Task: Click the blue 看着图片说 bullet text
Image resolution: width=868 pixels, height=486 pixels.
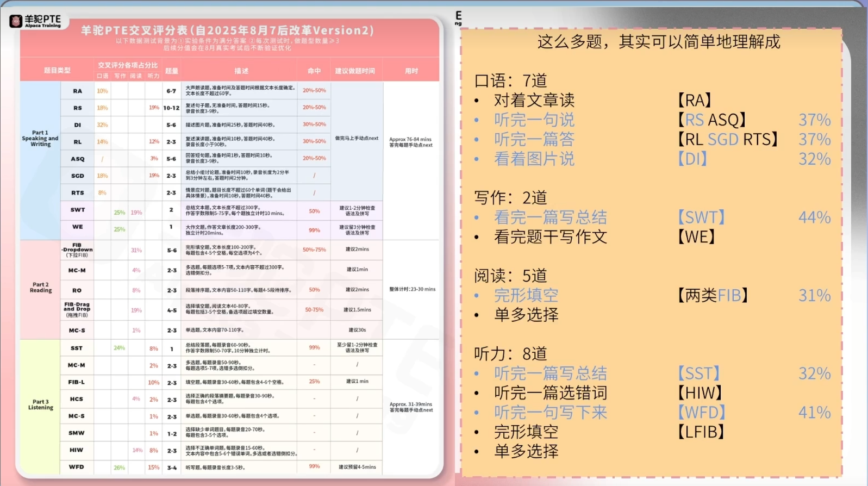Action: click(534, 159)
